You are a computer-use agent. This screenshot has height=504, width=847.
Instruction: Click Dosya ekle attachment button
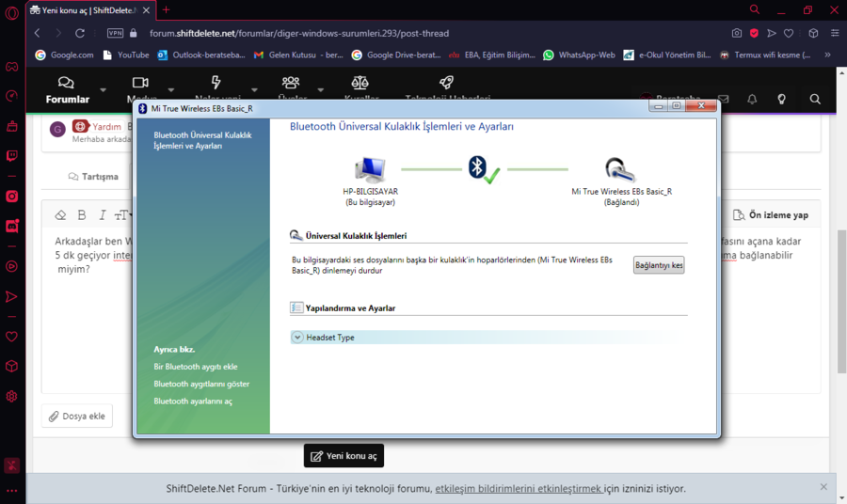pos(77,416)
